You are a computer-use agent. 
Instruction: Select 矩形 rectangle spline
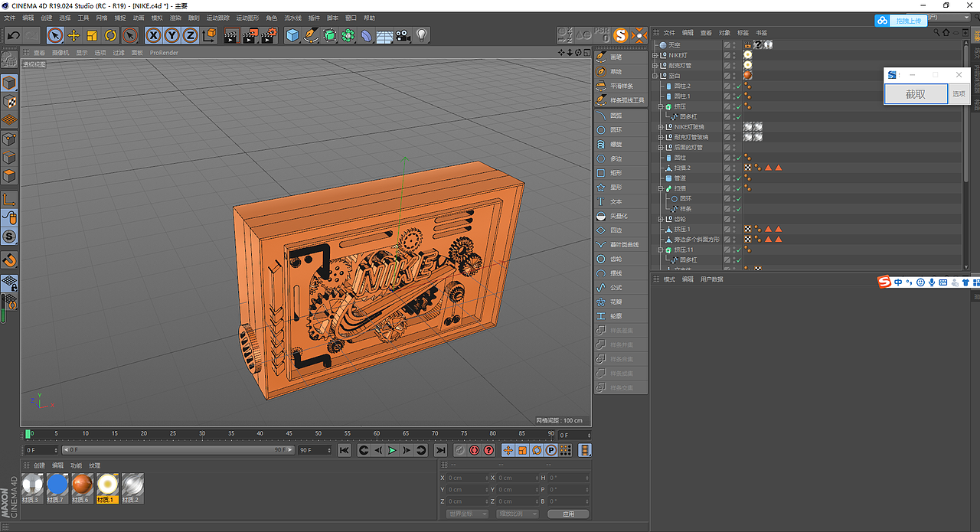click(x=620, y=173)
